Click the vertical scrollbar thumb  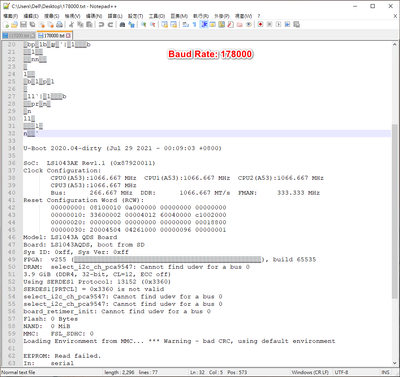coord(394,211)
